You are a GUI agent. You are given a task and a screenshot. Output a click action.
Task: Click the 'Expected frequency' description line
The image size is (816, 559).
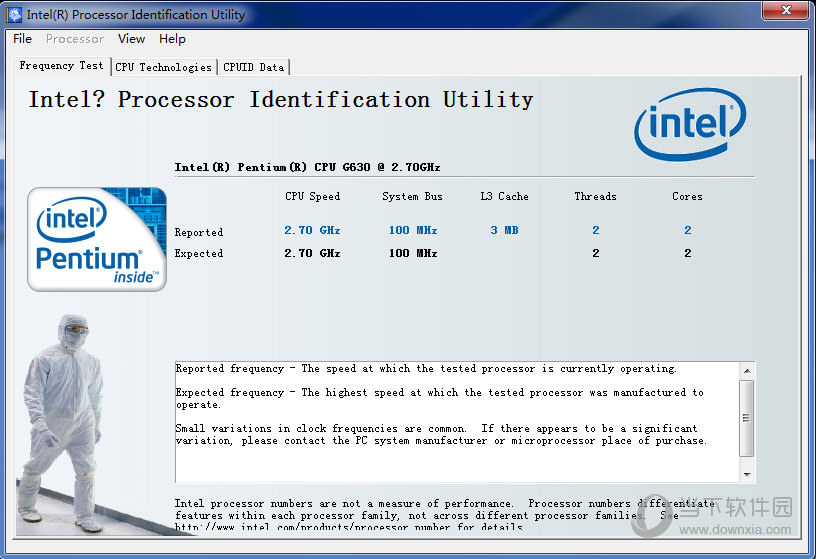coord(440,398)
